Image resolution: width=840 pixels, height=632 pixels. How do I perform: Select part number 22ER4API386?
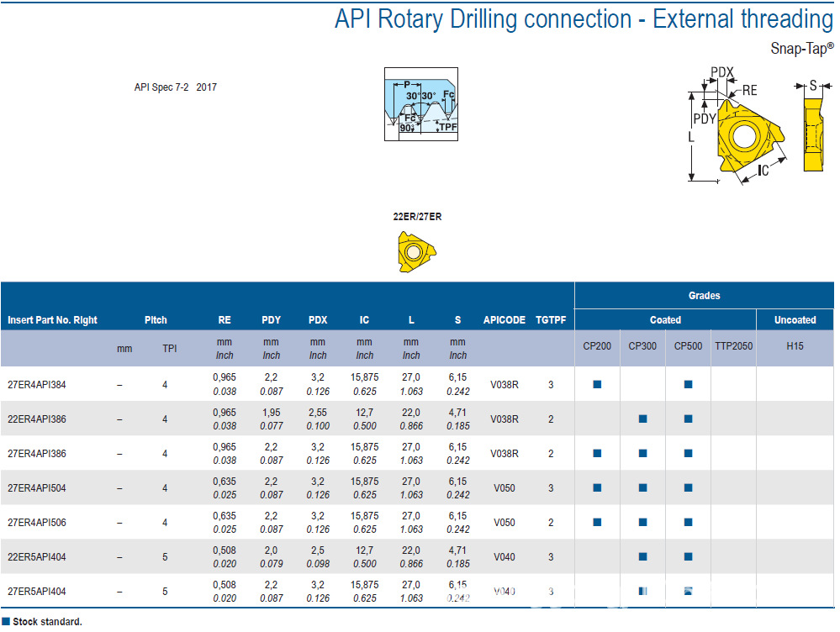pyautogui.click(x=36, y=419)
